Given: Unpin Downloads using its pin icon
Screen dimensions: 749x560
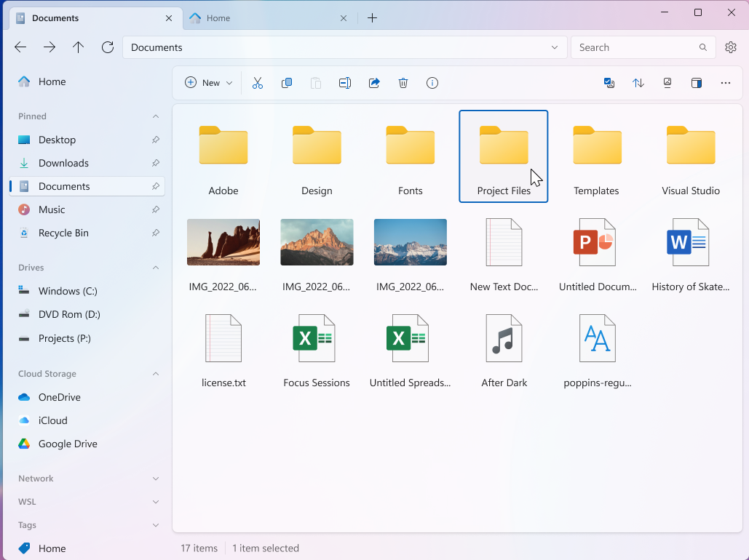Looking at the screenshot, I should point(156,164).
